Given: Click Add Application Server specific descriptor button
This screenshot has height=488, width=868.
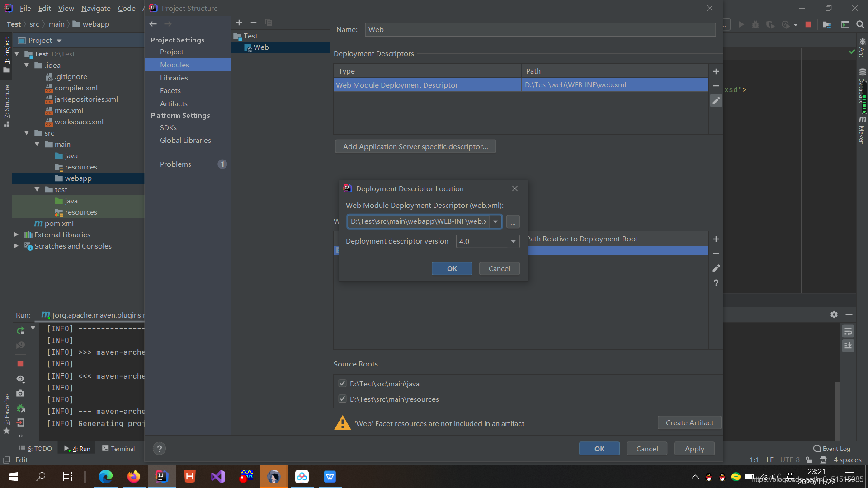Looking at the screenshot, I should point(415,146).
